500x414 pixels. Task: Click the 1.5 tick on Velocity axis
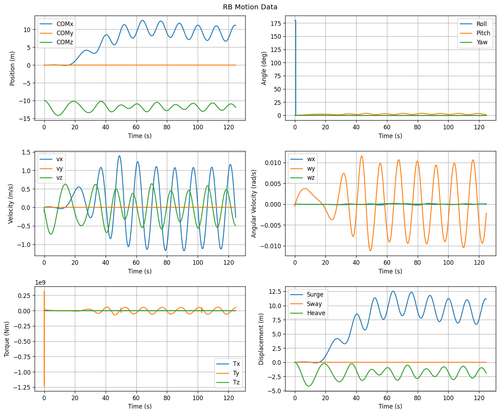[27, 152]
